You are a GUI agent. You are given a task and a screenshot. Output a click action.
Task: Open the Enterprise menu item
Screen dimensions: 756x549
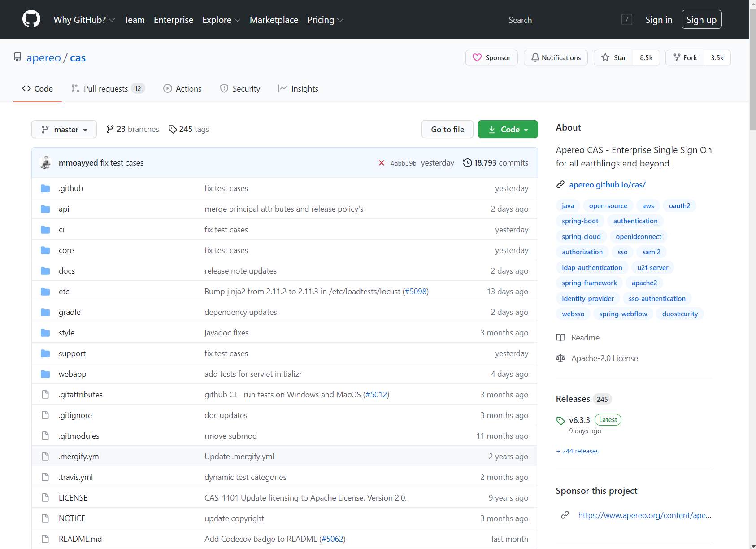click(174, 20)
